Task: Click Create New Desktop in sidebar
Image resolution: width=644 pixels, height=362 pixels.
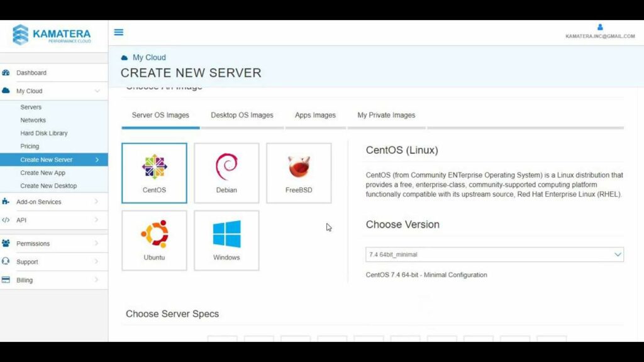Action: (x=48, y=186)
